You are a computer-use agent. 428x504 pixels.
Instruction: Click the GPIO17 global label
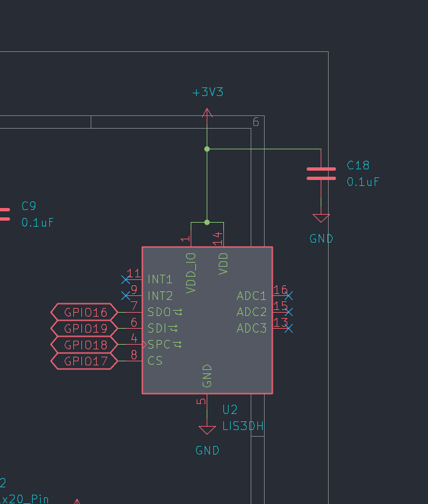click(x=85, y=361)
